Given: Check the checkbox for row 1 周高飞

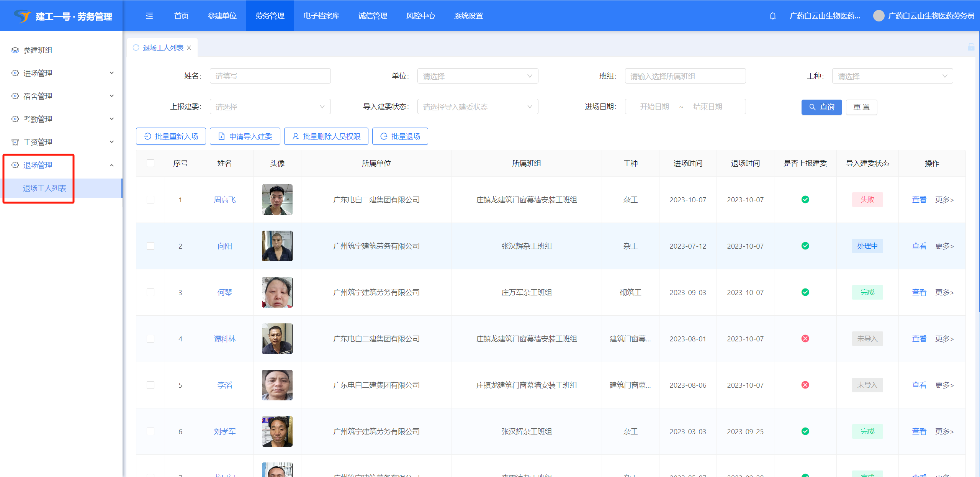Looking at the screenshot, I should 151,200.
